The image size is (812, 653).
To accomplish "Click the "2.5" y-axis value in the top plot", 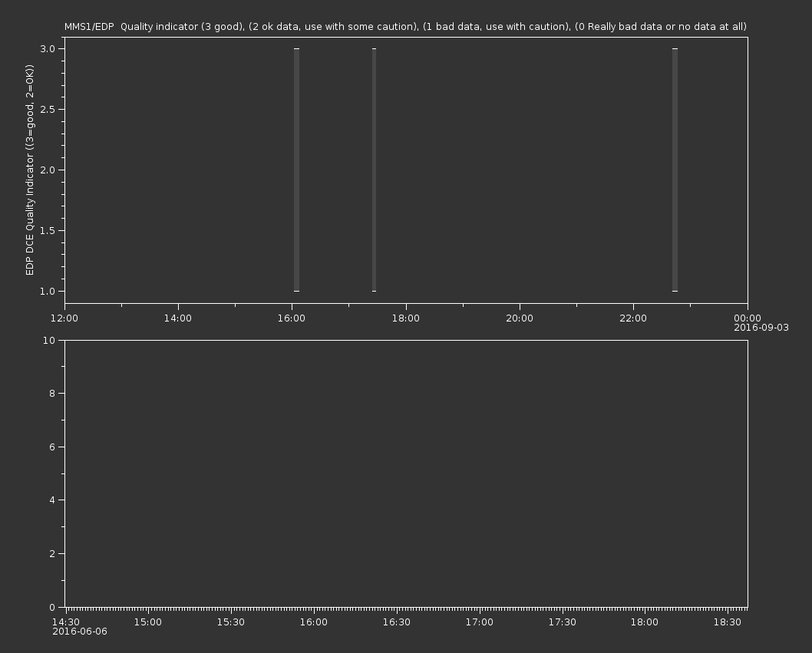I will point(48,109).
